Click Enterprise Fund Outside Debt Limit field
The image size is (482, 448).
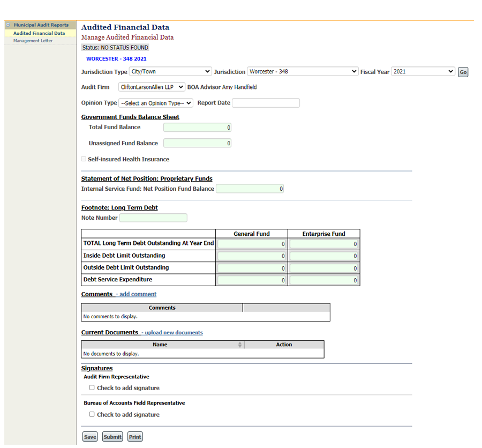(x=323, y=268)
